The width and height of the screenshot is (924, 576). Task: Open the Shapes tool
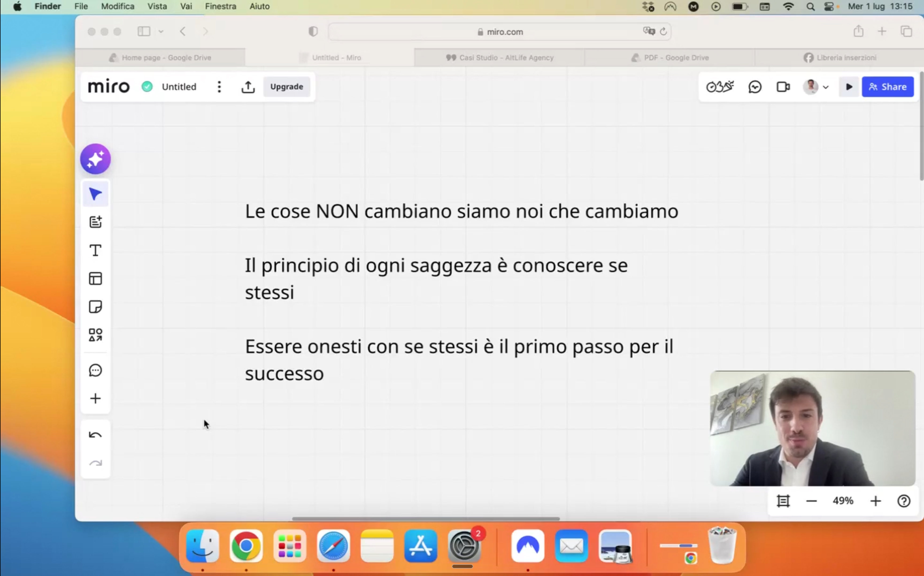[95, 335]
